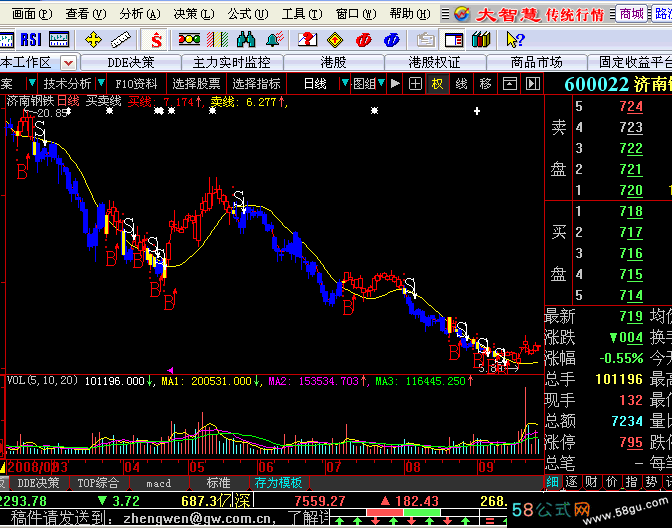Select the 指 index tab
The width and height of the screenshot is (672, 528).
point(631,482)
